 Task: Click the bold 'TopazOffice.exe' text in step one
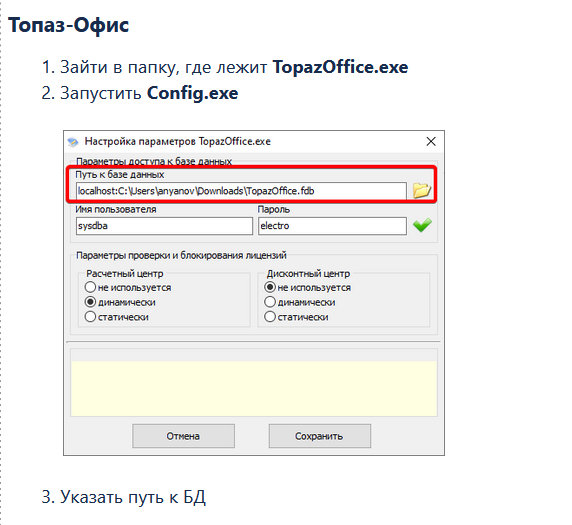click(x=340, y=67)
